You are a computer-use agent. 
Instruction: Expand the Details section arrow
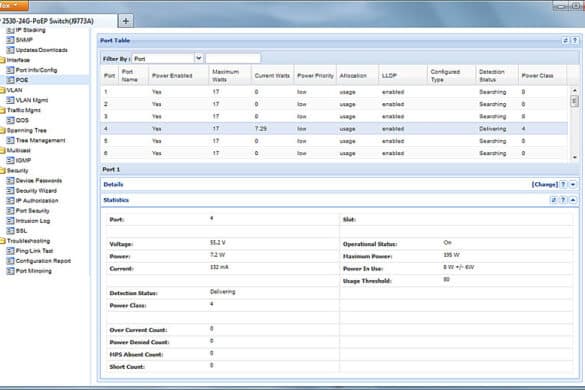click(x=573, y=184)
